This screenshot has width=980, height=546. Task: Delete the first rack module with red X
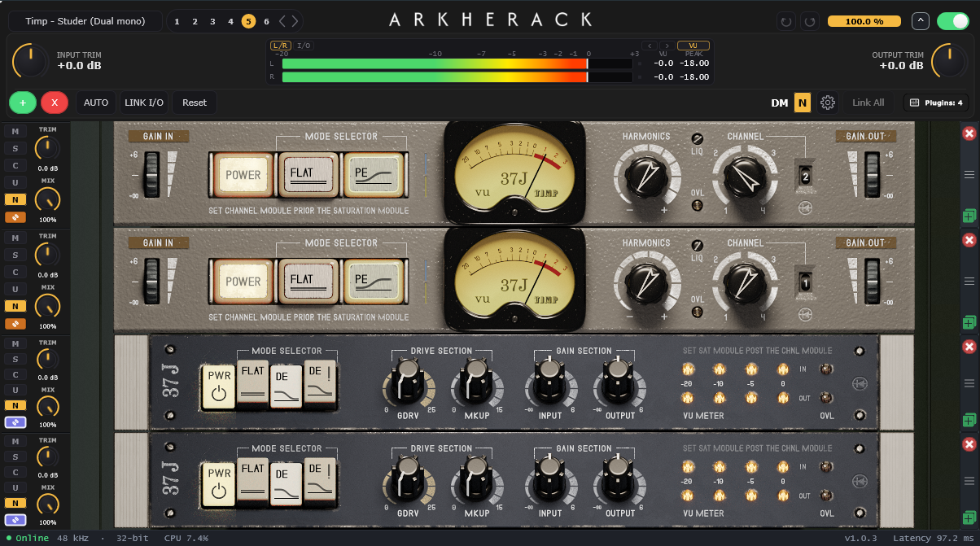click(x=969, y=133)
